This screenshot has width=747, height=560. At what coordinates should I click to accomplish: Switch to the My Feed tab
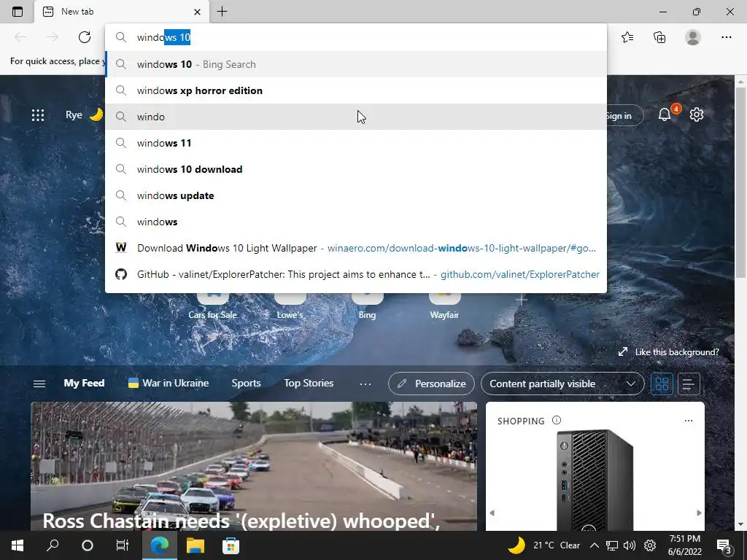tap(84, 383)
